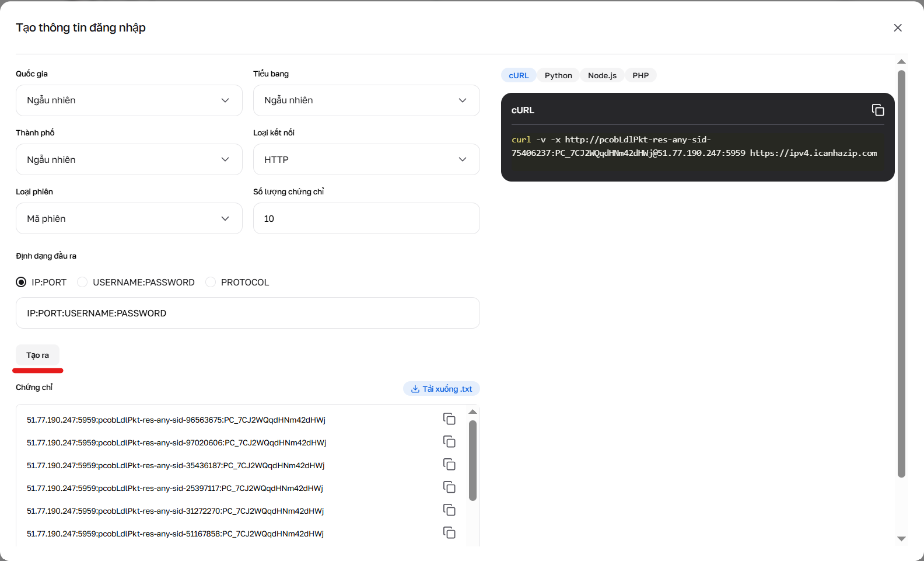Close the Tạo thông tin đăng nhập dialog
This screenshot has width=924, height=561.
897,28
